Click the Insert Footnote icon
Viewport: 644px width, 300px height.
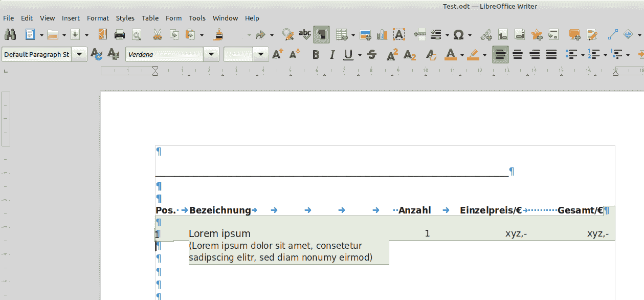(x=503, y=35)
